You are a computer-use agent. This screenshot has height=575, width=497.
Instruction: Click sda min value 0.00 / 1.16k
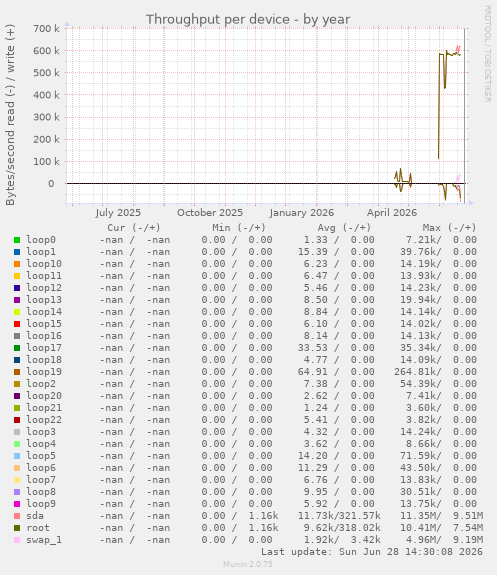click(x=240, y=516)
